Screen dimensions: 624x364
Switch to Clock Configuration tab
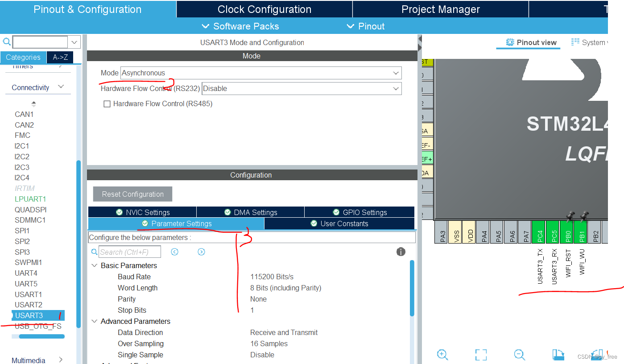point(264,9)
